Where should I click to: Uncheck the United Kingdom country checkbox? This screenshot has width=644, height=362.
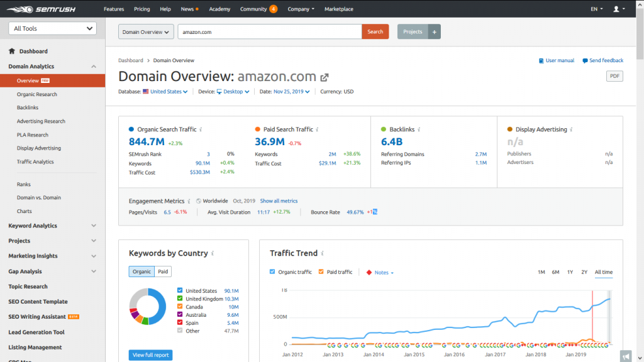[180, 299]
